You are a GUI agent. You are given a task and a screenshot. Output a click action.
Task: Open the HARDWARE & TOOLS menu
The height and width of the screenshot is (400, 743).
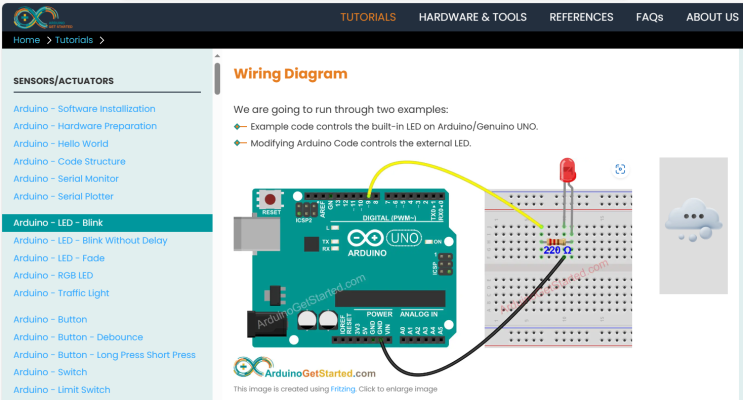click(x=472, y=17)
